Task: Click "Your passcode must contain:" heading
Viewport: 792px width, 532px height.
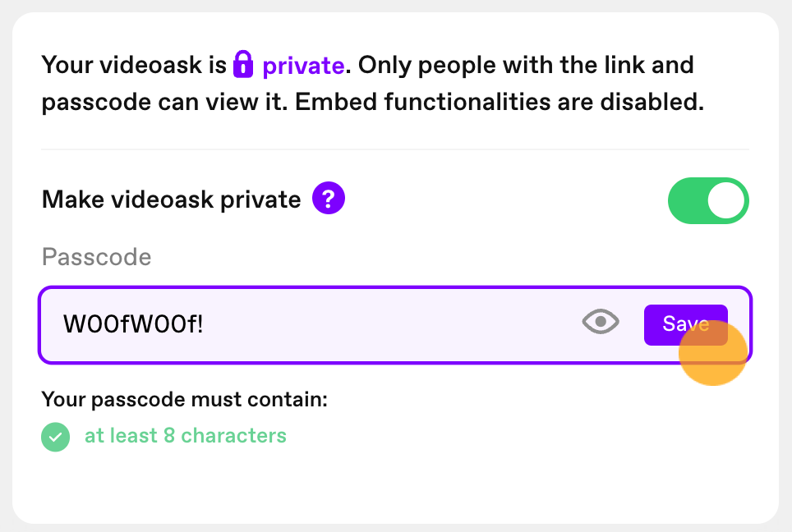Action: tap(184, 399)
